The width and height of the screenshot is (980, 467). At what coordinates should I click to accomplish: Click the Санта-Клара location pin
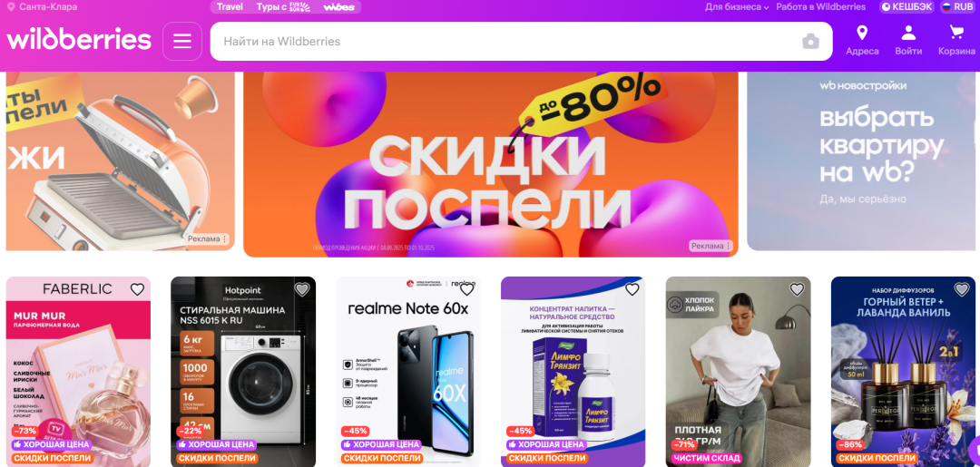click(x=11, y=7)
